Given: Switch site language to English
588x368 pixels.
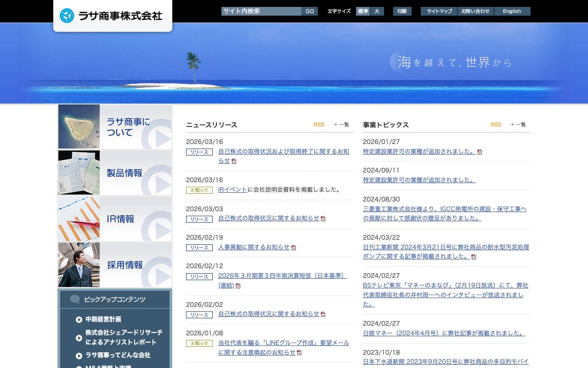Looking at the screenshot, I should tap(512, 11).
